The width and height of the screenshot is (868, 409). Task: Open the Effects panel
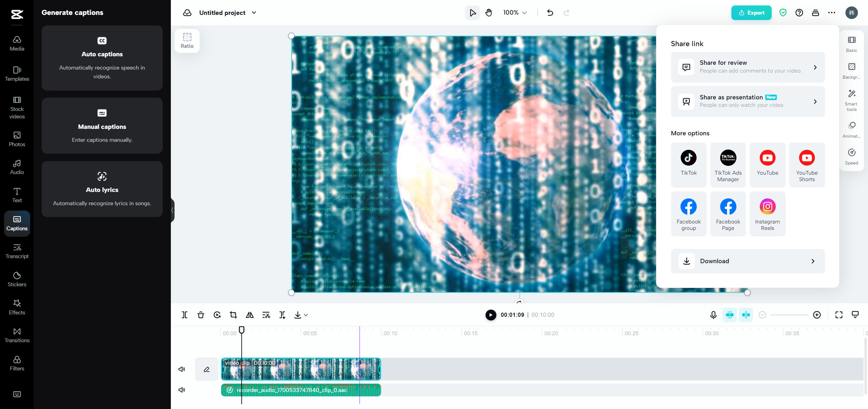[17, 307]
